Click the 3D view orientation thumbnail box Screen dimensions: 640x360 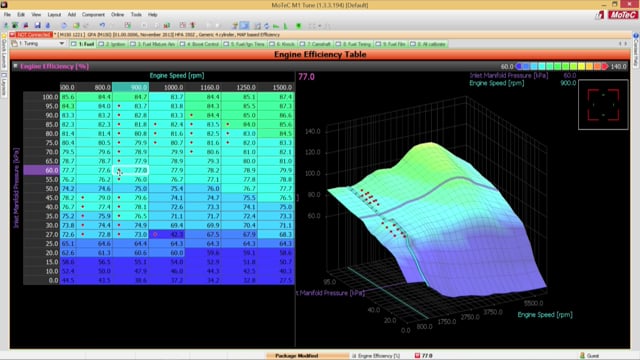603,105
